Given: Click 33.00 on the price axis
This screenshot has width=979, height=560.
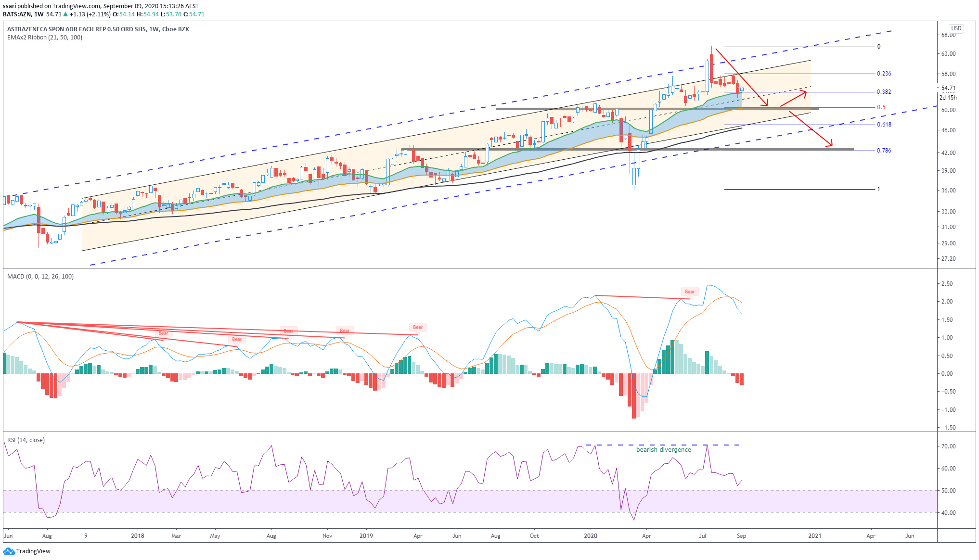Looking at the screenshot, I should 948,212.
